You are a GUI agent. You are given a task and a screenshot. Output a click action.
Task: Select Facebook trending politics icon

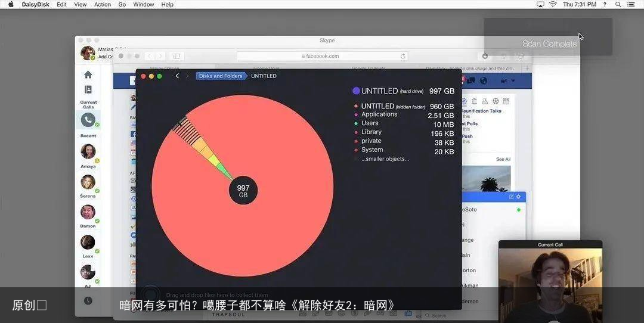[474, 101]
